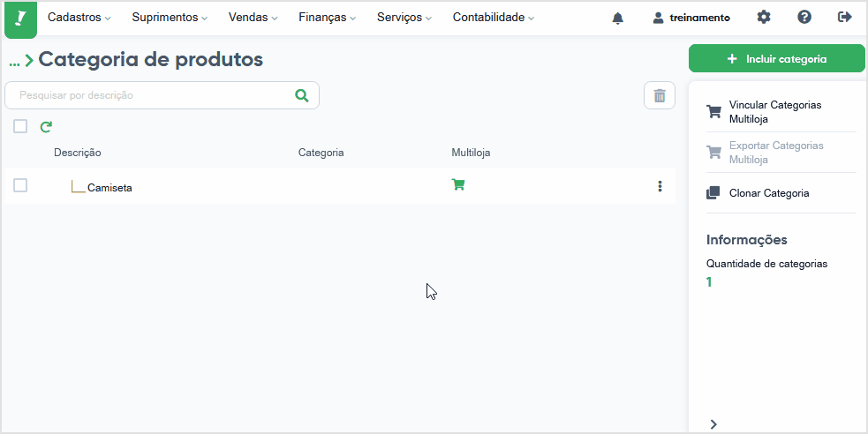Open the Serviços menu
Viewport: 868px width, 434px height.
(404, 18)
